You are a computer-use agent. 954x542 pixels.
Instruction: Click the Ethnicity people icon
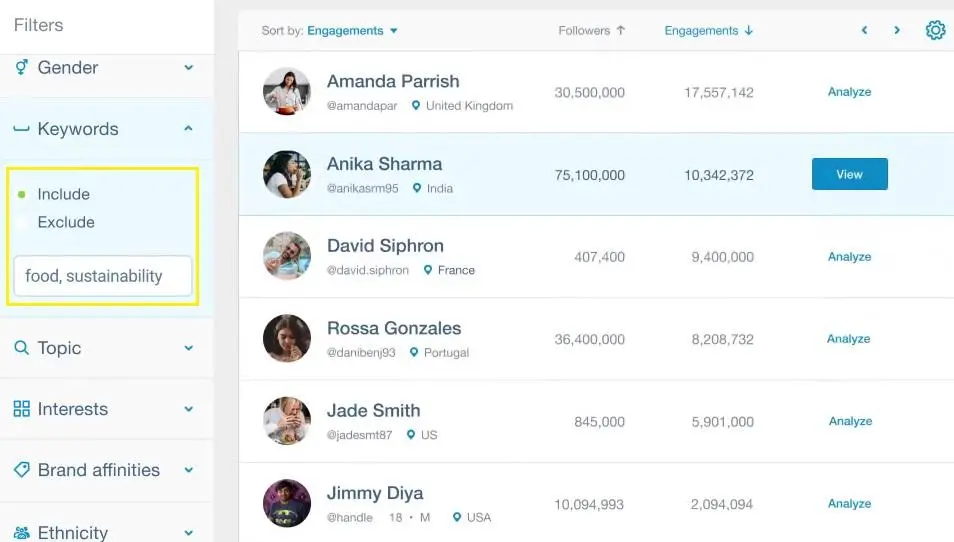[x=21, y=533]
